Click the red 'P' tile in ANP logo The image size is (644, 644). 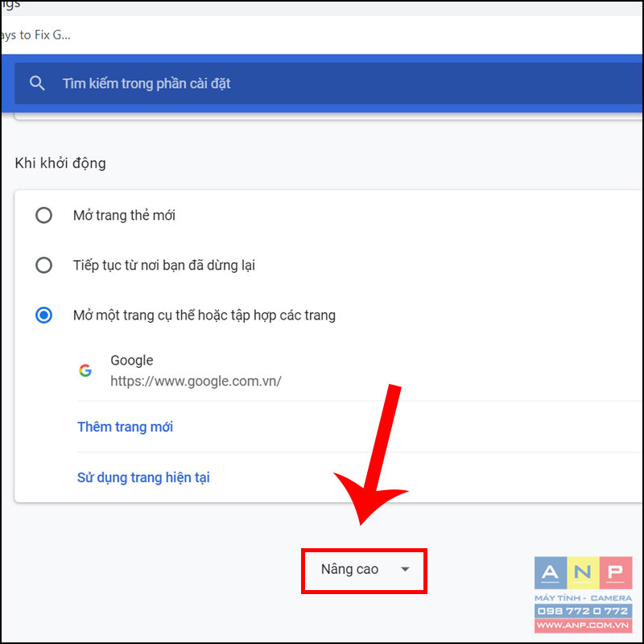pos(616,572)
